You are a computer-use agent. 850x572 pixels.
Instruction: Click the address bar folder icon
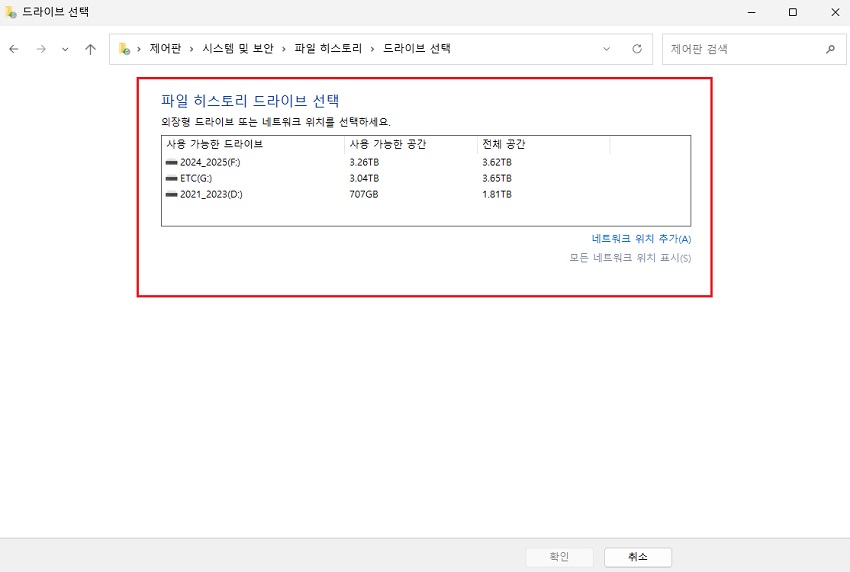pyautogui.click(x=125, y=49)
